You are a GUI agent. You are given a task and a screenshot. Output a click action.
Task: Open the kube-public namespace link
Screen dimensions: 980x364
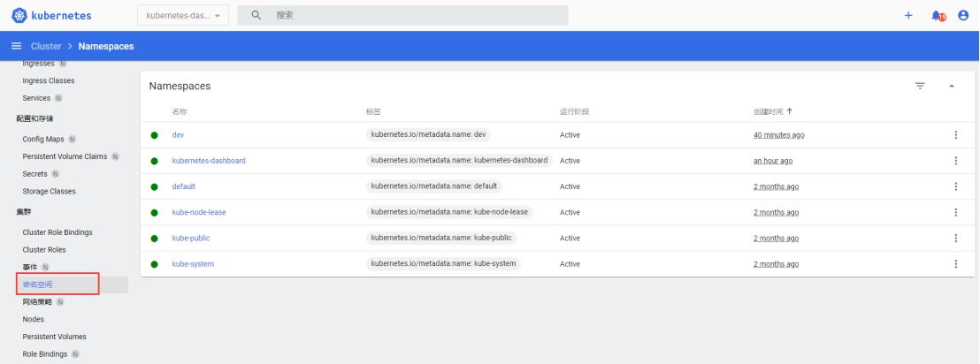point(191,238)
